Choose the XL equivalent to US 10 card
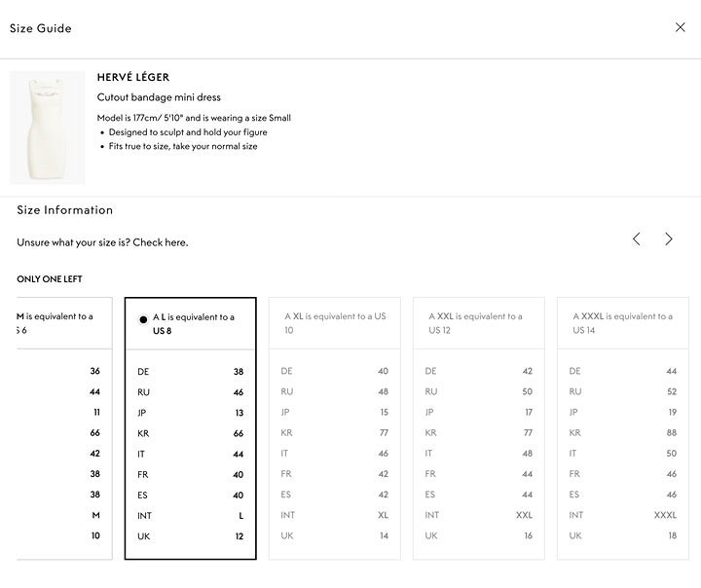The image size is (701, 588). tap(334, 428)
